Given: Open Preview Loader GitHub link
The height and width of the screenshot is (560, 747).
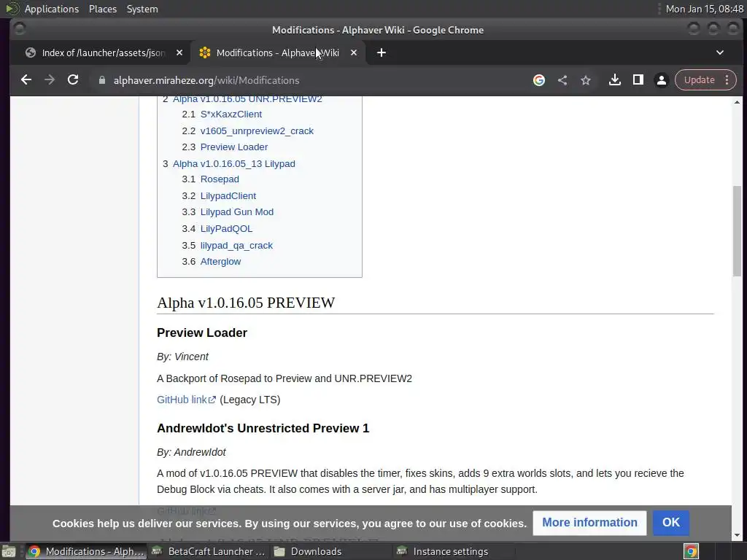Looking at the screenshot, I should click(186, 400).
